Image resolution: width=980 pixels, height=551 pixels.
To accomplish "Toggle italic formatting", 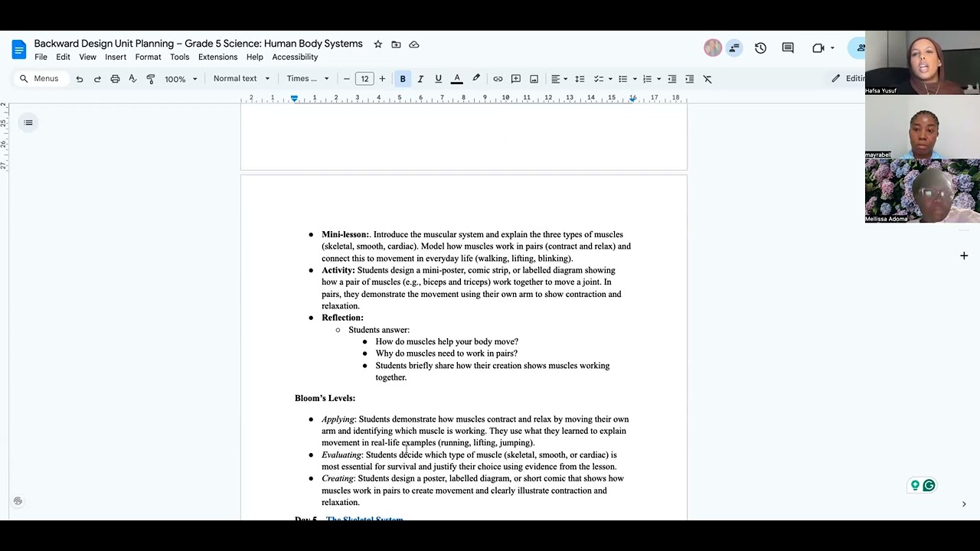I will [x=420, y=79].
